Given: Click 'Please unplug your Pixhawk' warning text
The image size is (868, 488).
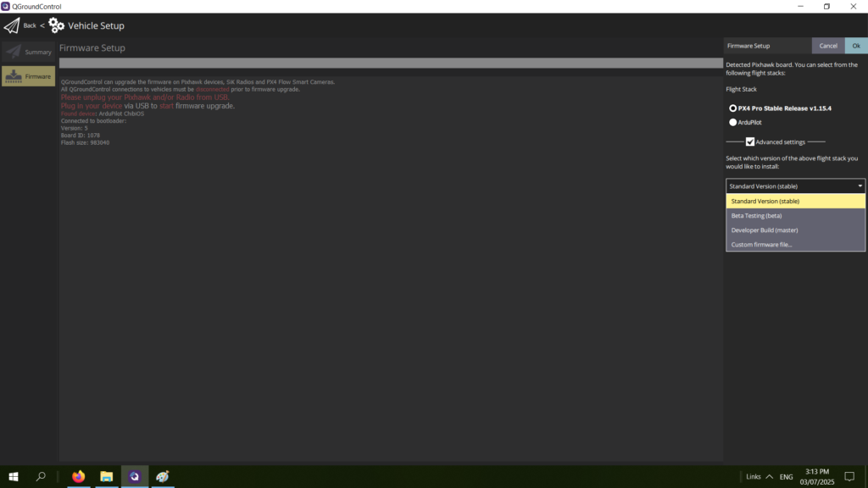Looking at the screenshot, I should click(x=145, y=97).
